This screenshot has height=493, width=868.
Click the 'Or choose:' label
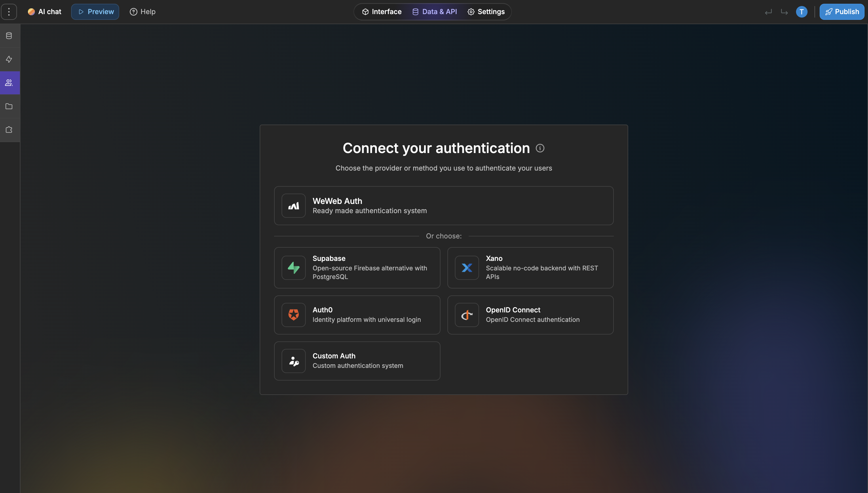click(x=444, y=236)
